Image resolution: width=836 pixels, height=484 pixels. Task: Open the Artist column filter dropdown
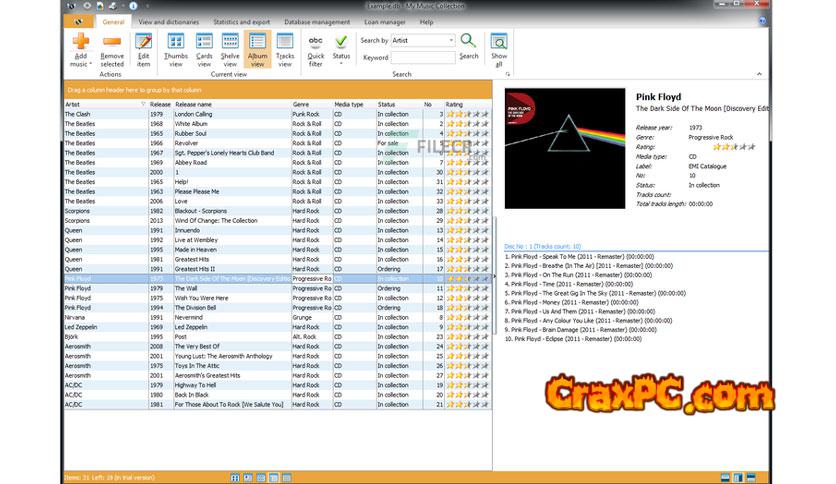pos(143,104)
